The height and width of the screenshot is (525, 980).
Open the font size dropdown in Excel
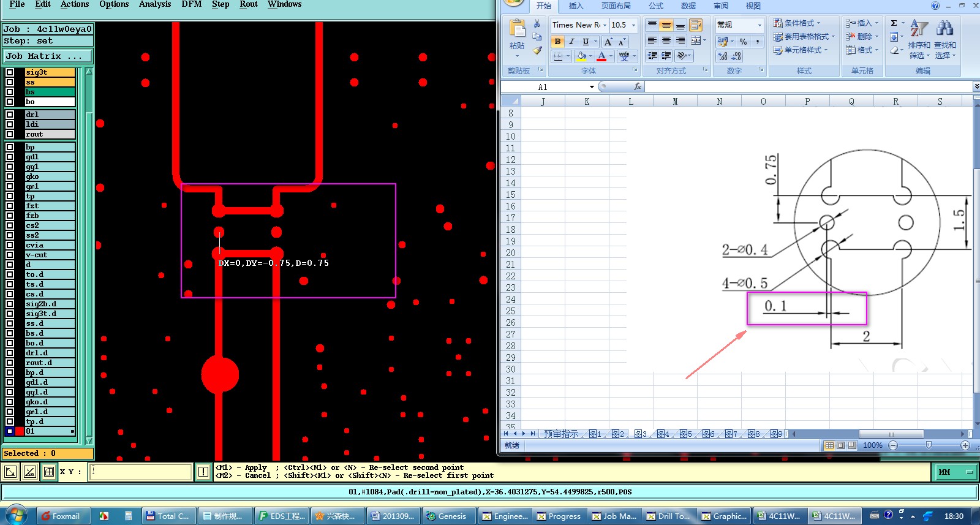633,25
